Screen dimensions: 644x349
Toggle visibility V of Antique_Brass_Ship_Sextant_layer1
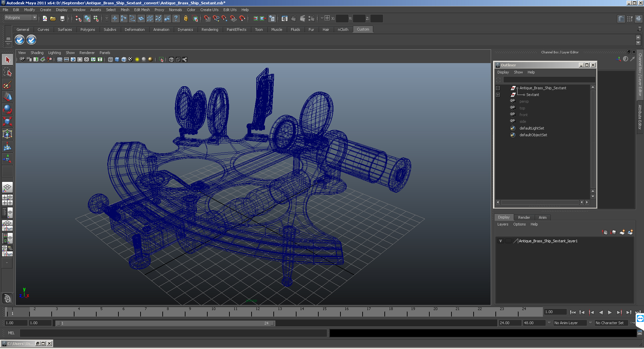(x=500, y=241)
